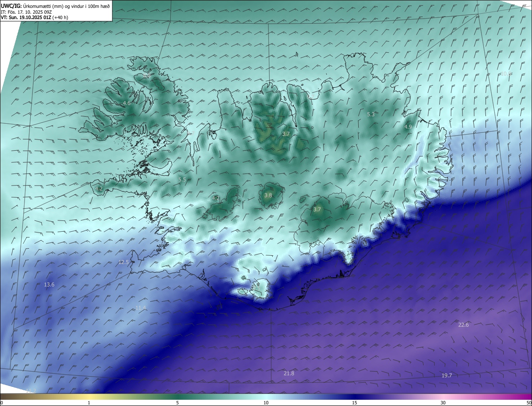Click the 50 tick on the color scale
Image resolution: width=532 pixels, height=406 pixels.
[529, 403]
